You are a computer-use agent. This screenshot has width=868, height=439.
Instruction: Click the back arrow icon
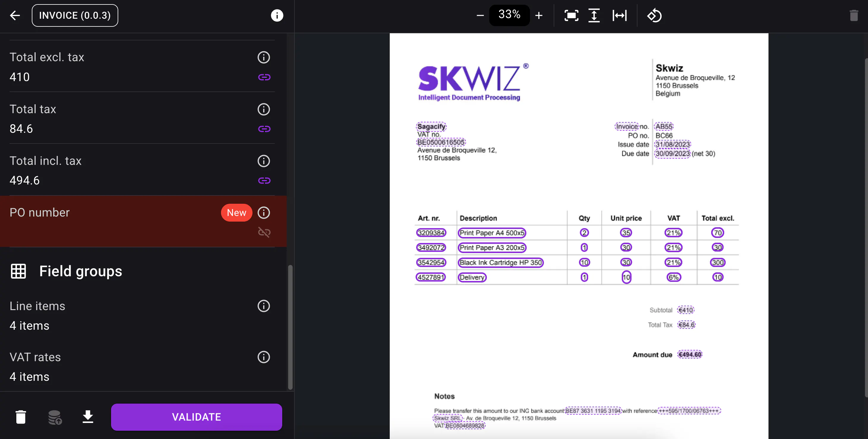click(15, 15)
